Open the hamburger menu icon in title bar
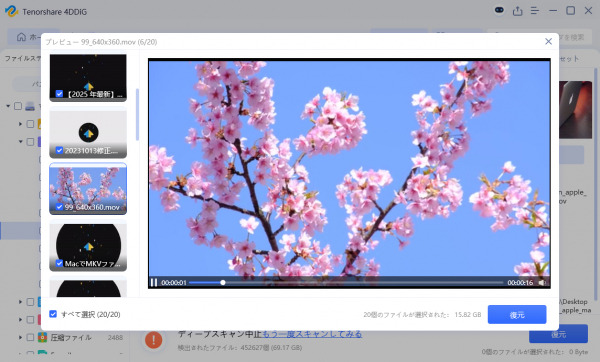 [535, 11]
